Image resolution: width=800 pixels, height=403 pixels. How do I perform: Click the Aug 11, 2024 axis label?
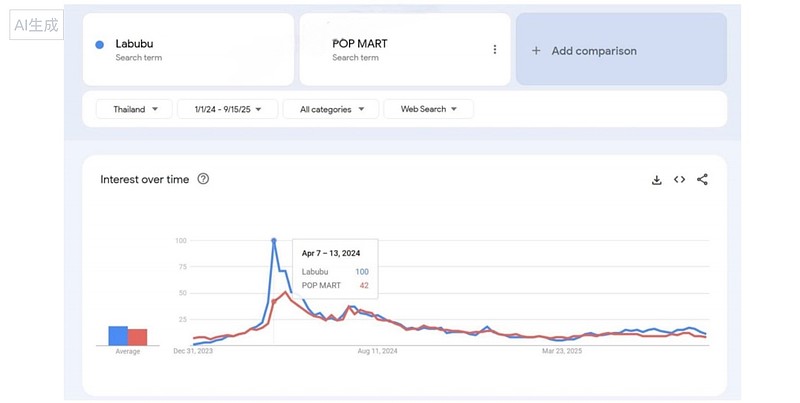377,351
